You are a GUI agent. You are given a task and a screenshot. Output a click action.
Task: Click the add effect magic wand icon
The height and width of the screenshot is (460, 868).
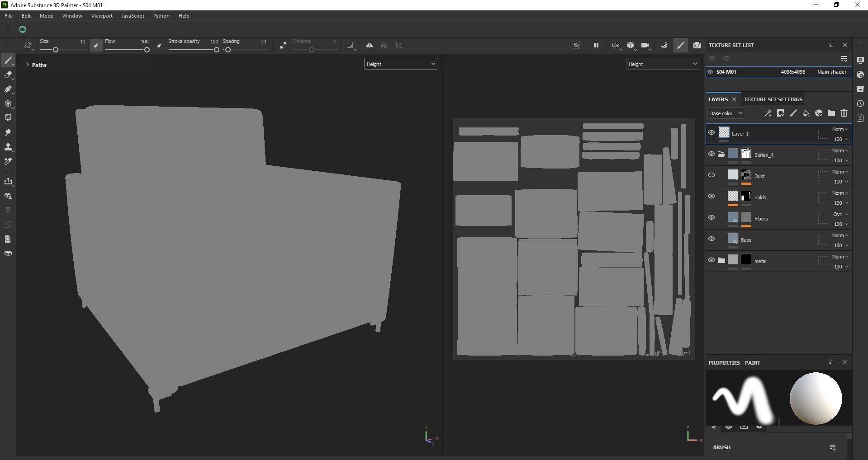point(768,113)
